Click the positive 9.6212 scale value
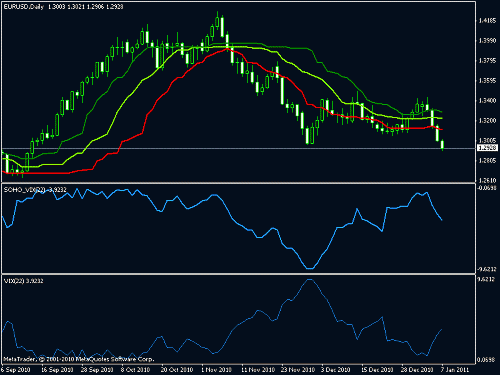Viewport: 500px width, 375px height. [487, 279]
